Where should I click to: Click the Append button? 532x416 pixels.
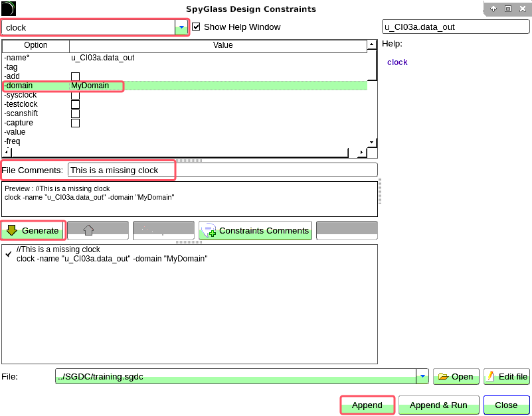(367, 405)
